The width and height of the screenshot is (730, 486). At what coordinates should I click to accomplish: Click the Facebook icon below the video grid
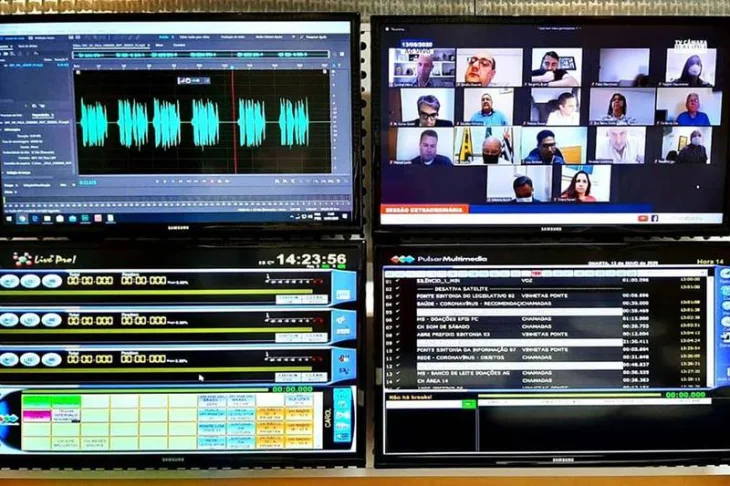654,217
